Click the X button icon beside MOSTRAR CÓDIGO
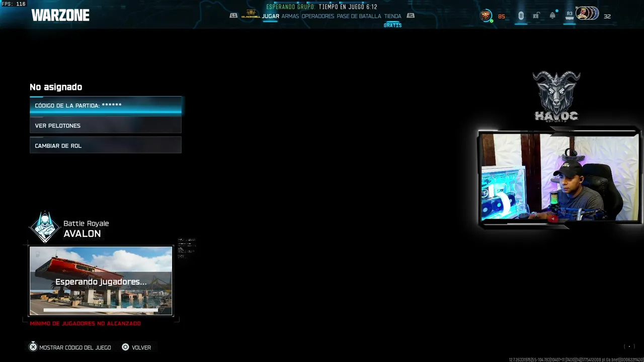The height and width of the screenshot is (362, 644). (x=33, y=347)
